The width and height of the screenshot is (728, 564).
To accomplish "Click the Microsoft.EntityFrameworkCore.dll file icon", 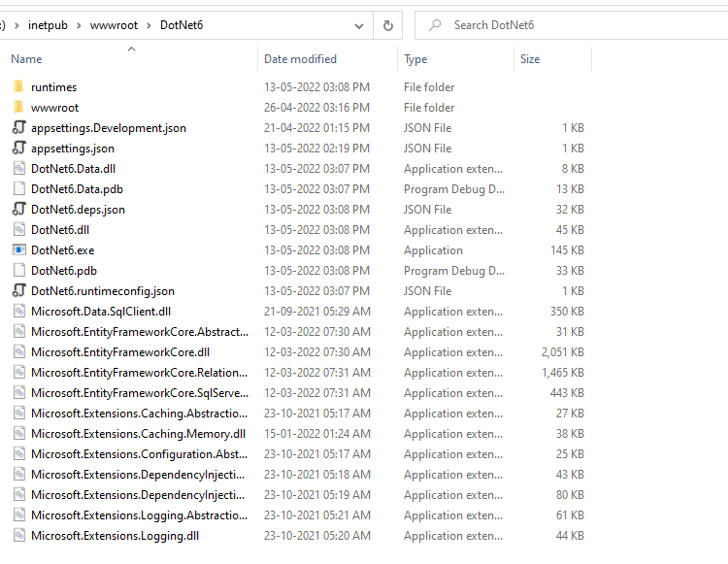I will pyautogui.click(x=19, y=351).
